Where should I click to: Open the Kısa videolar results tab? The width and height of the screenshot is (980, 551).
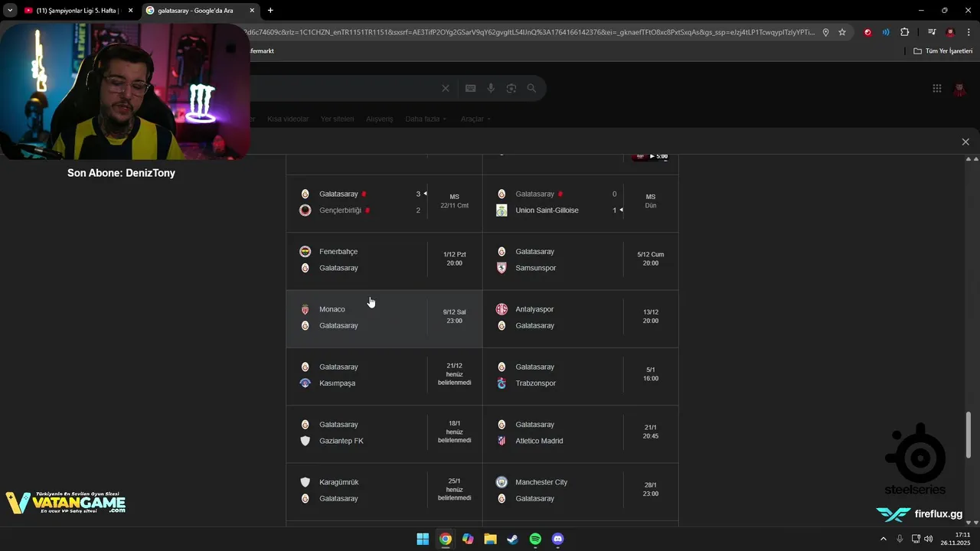coord(288,119)
